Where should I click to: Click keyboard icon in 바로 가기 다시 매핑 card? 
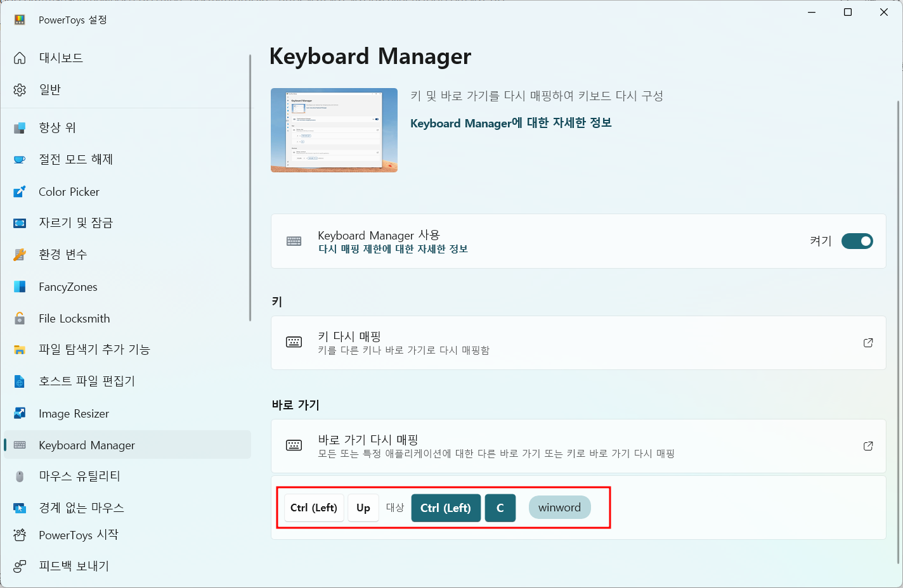(x=294, y=445)
